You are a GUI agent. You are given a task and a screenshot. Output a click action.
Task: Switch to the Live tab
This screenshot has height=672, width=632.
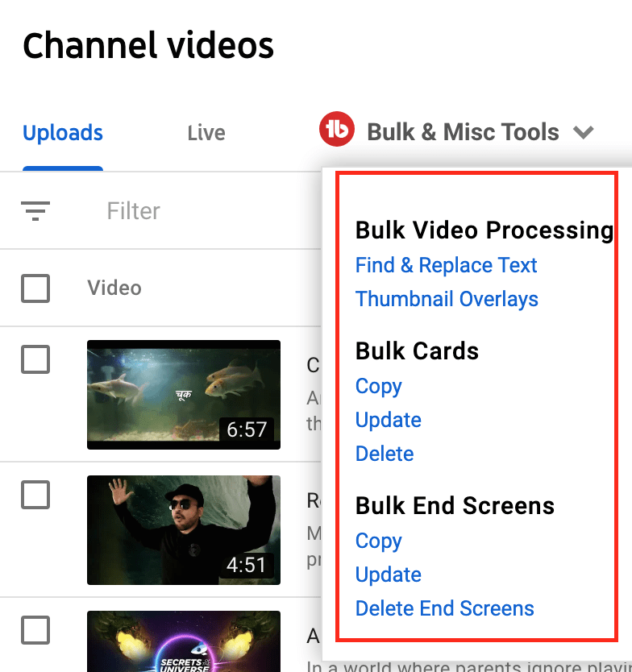pyautogui.click(x=206, y=133)
